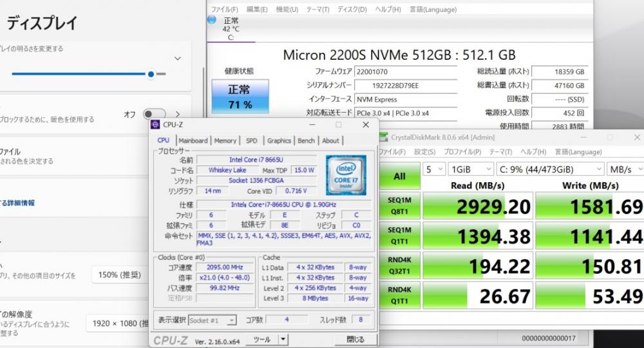Open 言語(Language) menu in CrystalDiskMark

(x=578, y=152)
